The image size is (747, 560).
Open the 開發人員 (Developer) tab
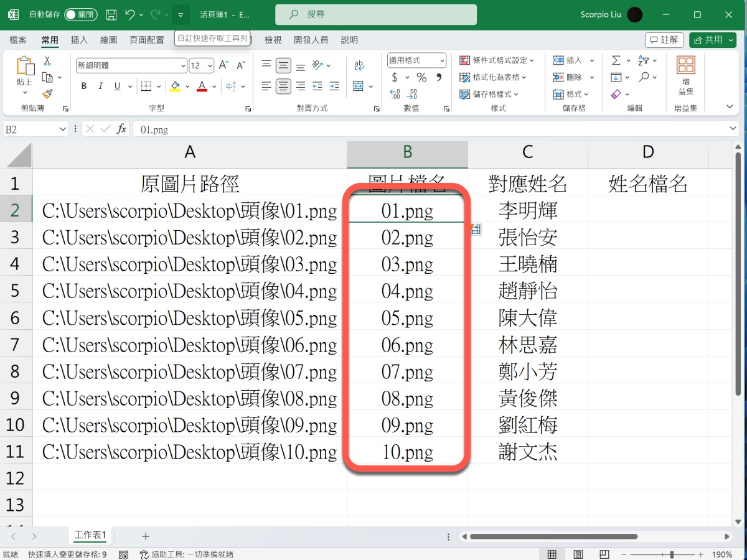(x=311, y=40)
